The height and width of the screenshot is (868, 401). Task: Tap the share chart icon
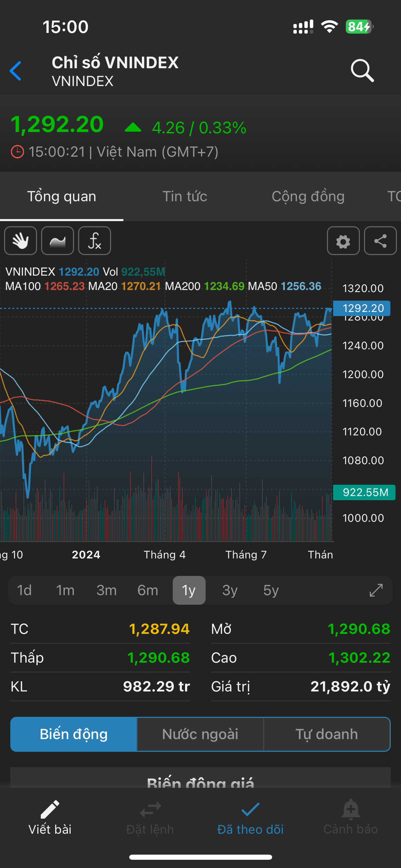[x=380, y=241]
